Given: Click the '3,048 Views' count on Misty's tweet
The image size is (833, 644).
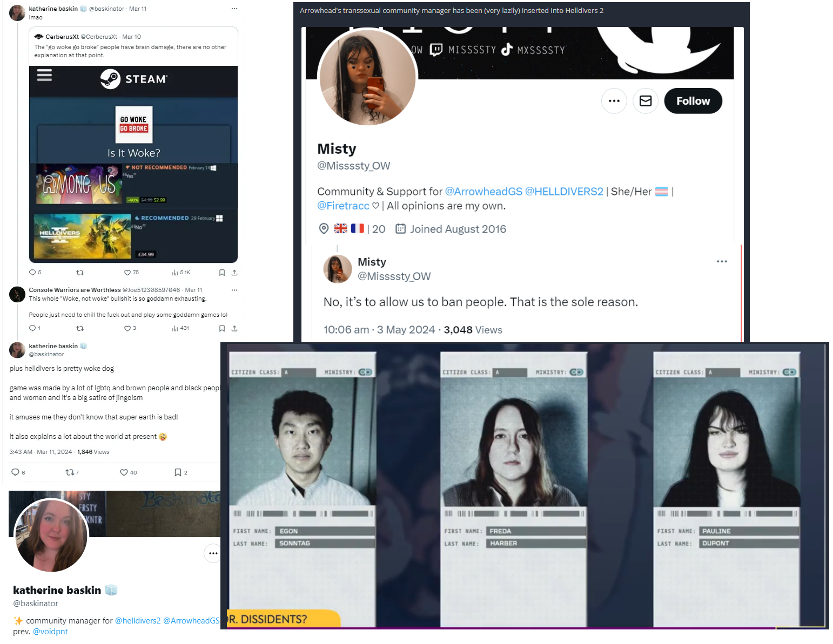Looking at the screenshot, I should click(473, 330).
